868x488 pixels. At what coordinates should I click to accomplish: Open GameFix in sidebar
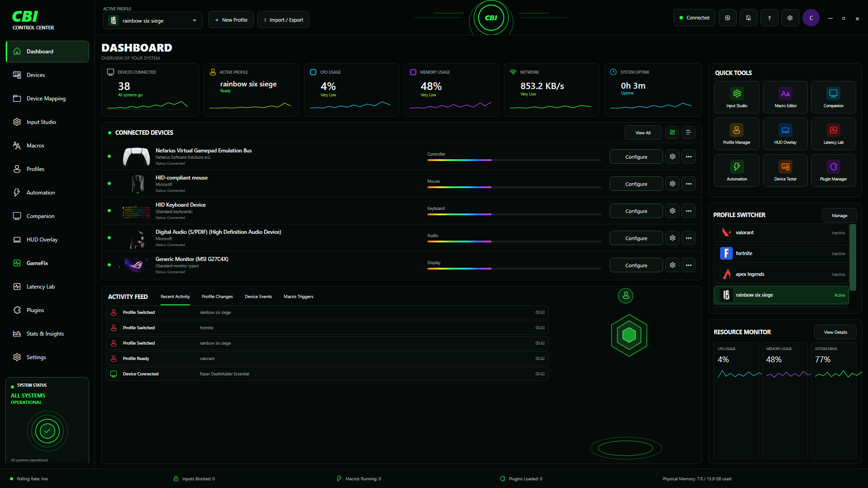point(47,263)
